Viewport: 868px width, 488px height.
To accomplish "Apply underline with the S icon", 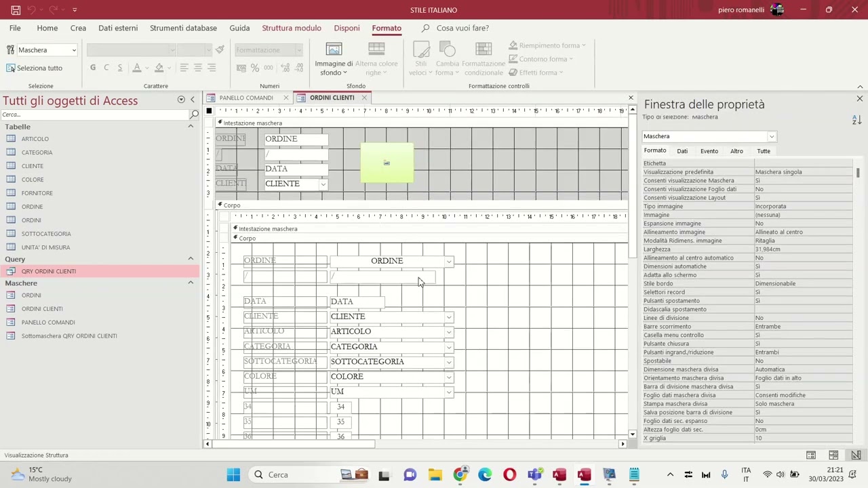I will (x=120, y=68).
